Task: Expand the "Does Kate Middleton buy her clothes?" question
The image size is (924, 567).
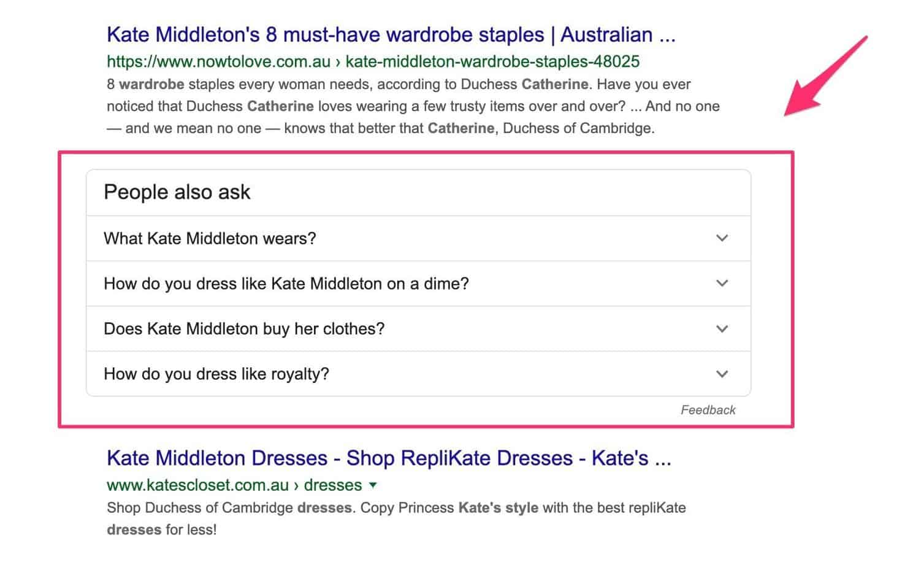Action: [x=243, y=329]
